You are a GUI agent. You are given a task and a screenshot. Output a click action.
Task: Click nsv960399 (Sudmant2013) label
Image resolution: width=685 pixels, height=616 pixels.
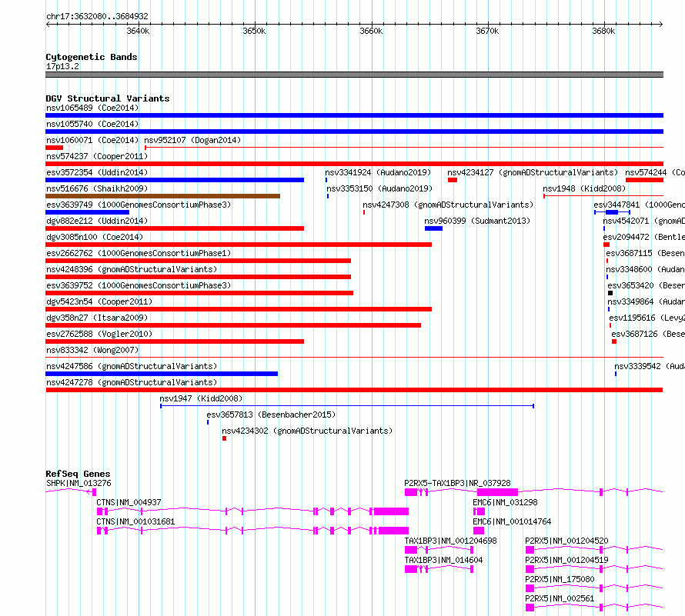coord(477,221)
